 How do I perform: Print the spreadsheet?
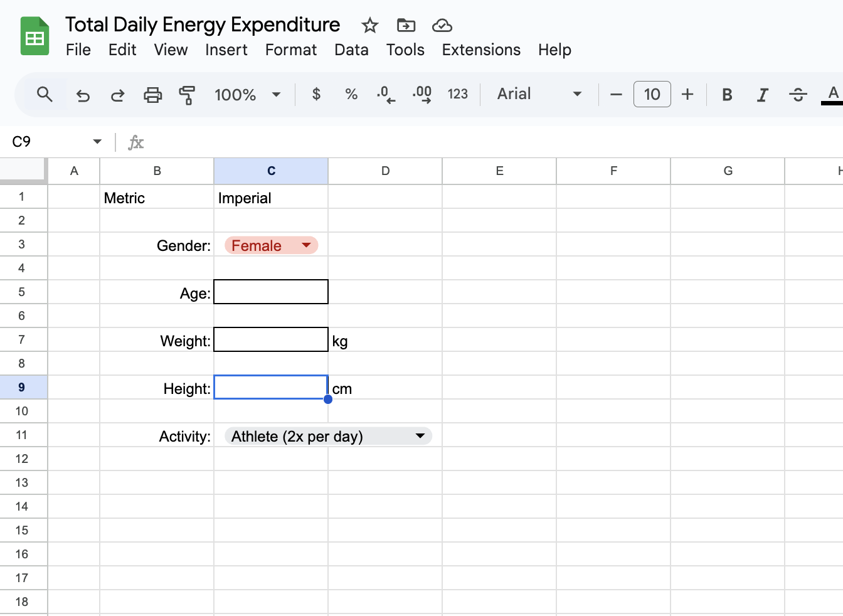[x=153, y=95]
